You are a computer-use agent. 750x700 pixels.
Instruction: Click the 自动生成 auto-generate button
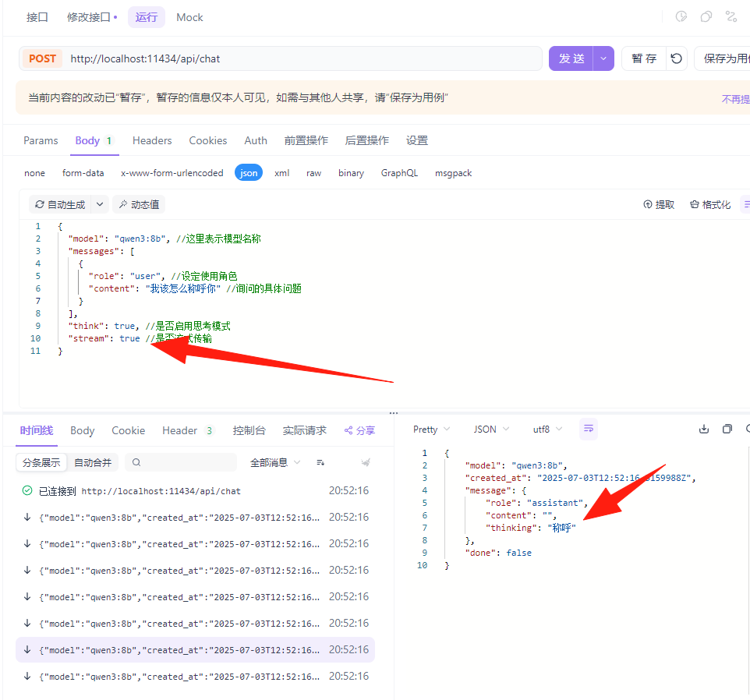[x=60, y=205]
